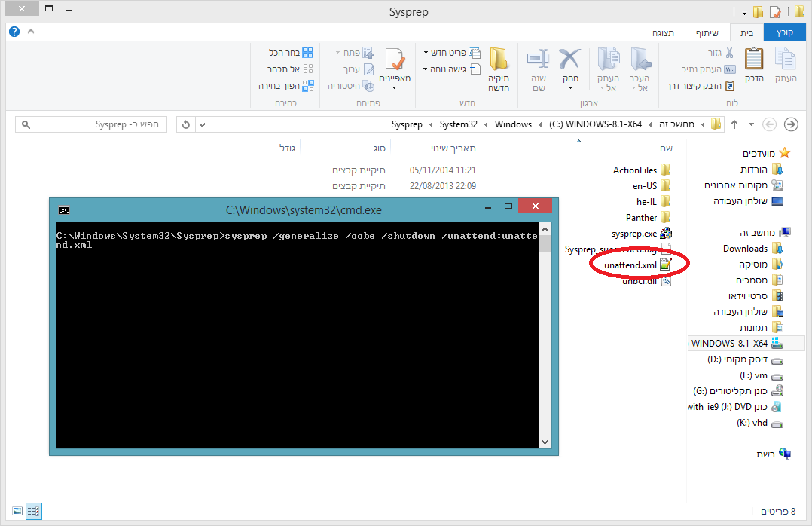Switch to the View (תצוגה) tab
This screenshot has width=812, height=526.
(663, 32)
